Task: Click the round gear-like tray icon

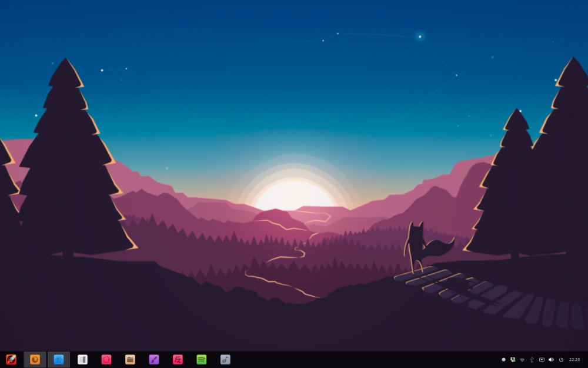Action: click(x=504, y=360)
